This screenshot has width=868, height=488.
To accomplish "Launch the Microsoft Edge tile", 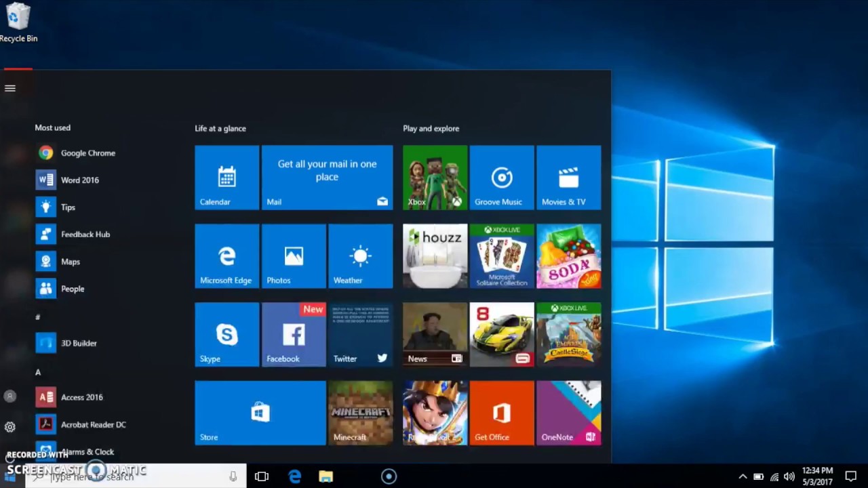I will (x=226, y=256).
